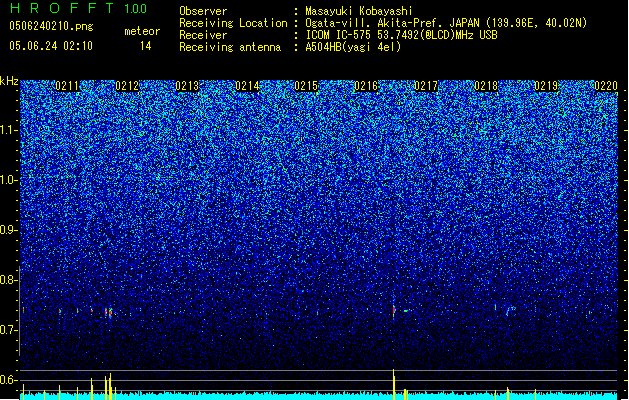The image size is (629, 400).
Task: Click the 0506240210.png filename label
Action: coord(51,26)
